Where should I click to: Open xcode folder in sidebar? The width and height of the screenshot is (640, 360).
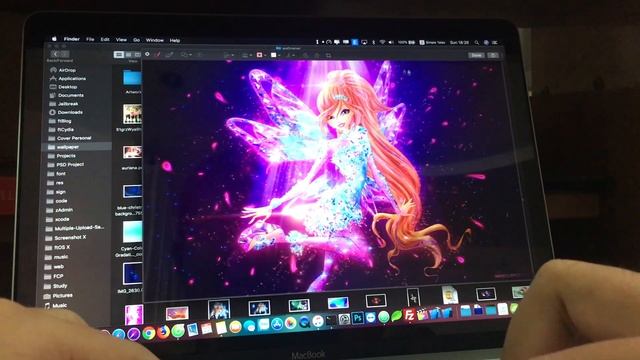[58, 219]
